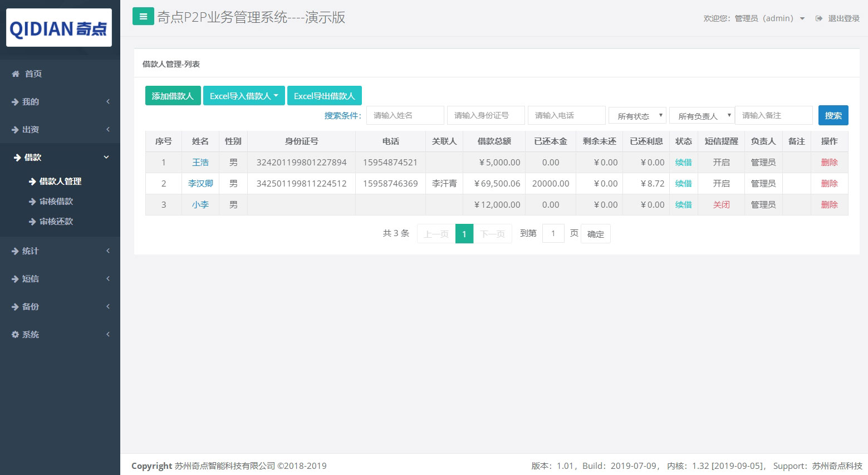This screenshot has width=868, height=475.
Task: Toggle SMS reminder for 李汉卿's row
Action: 721,183
